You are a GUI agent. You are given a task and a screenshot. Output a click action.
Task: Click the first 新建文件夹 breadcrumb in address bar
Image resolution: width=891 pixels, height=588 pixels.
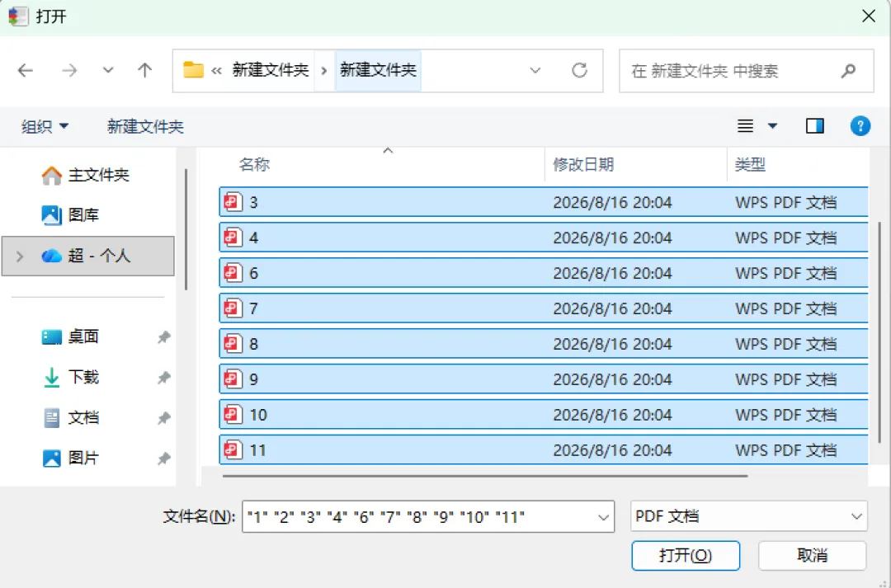[x=271, y=70]
